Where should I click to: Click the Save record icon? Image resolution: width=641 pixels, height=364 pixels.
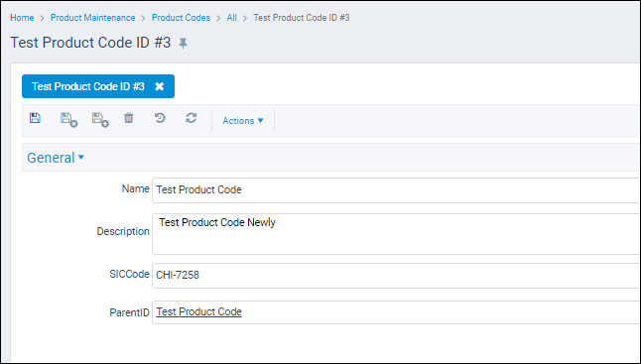(35, 118)
